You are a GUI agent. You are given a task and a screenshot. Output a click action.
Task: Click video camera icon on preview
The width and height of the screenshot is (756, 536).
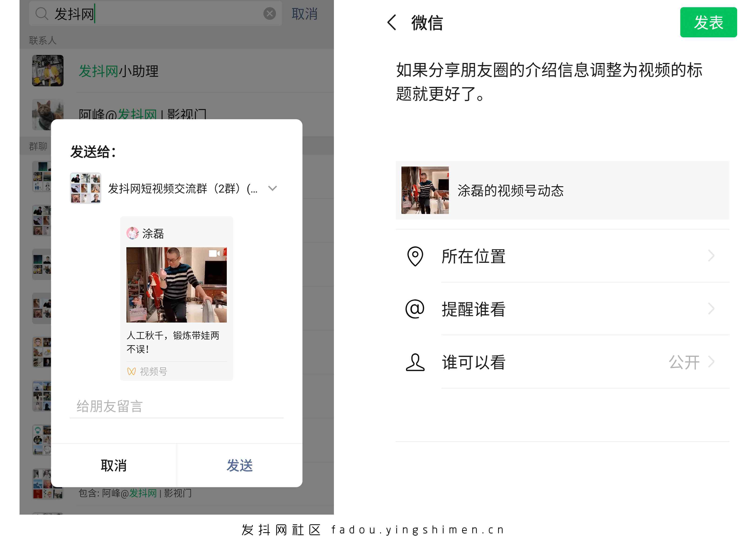(x=214, y=253)
